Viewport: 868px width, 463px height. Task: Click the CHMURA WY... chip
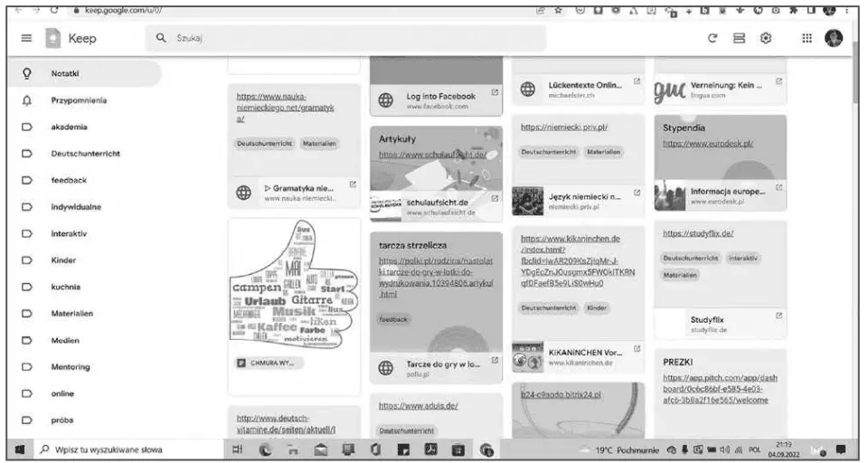[x=269, y=363]
